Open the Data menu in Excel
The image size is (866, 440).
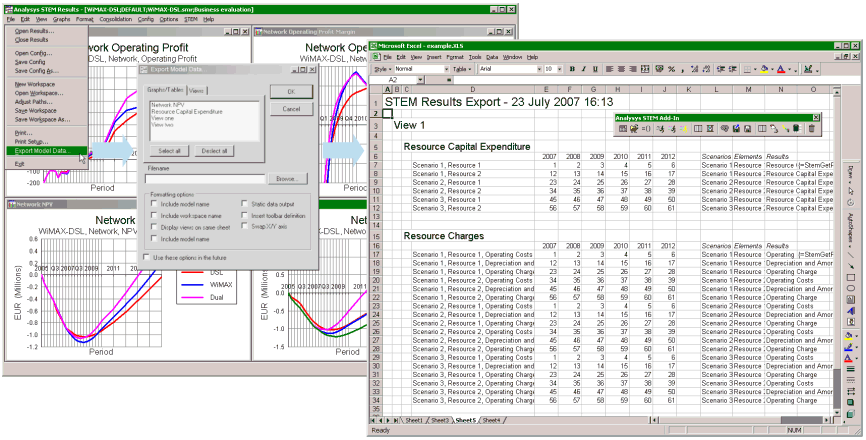[x=492, y=57]
